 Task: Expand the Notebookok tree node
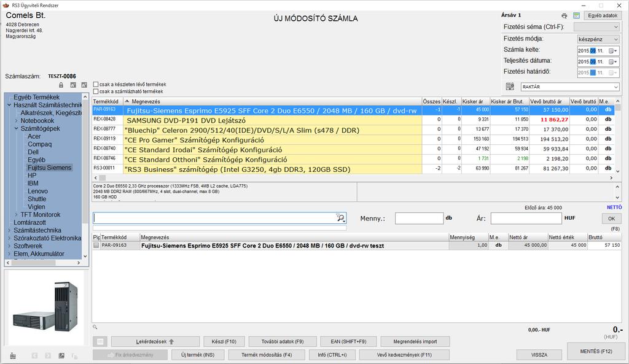(17, 121)
